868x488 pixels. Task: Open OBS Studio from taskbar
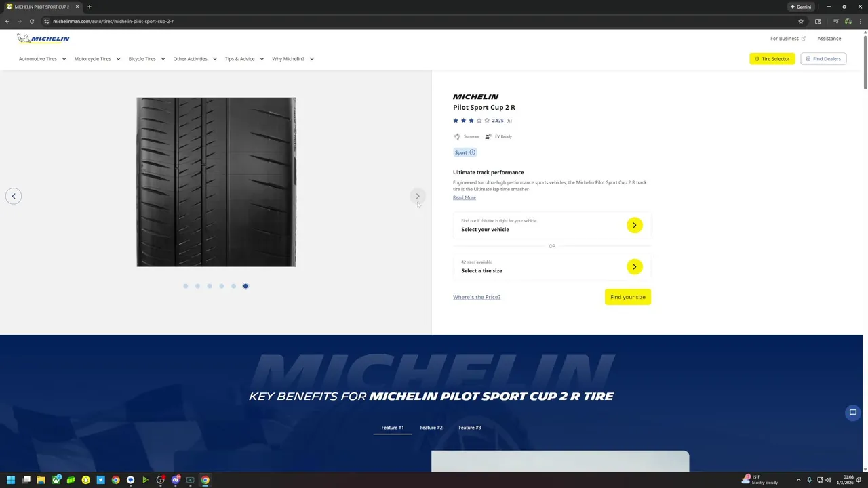click(x=160, y=480)
